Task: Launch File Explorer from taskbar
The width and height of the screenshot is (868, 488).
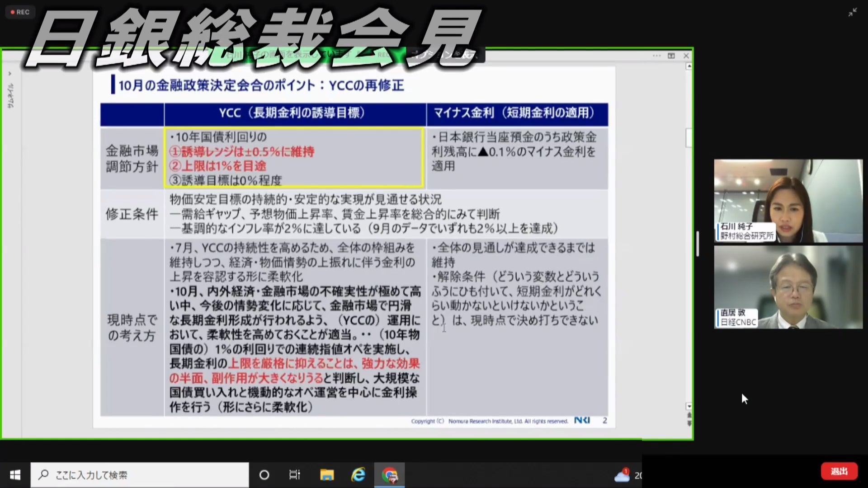Action: click(x=327, y=475)
